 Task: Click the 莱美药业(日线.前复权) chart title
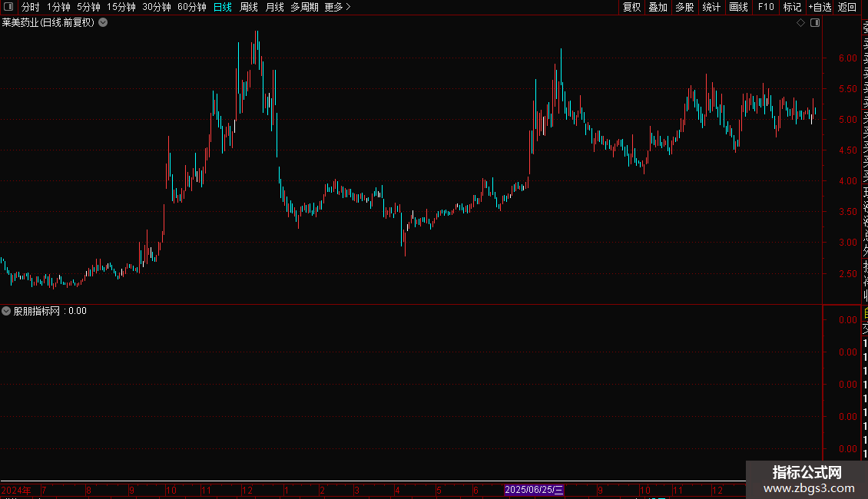click(x=48, y=23)
